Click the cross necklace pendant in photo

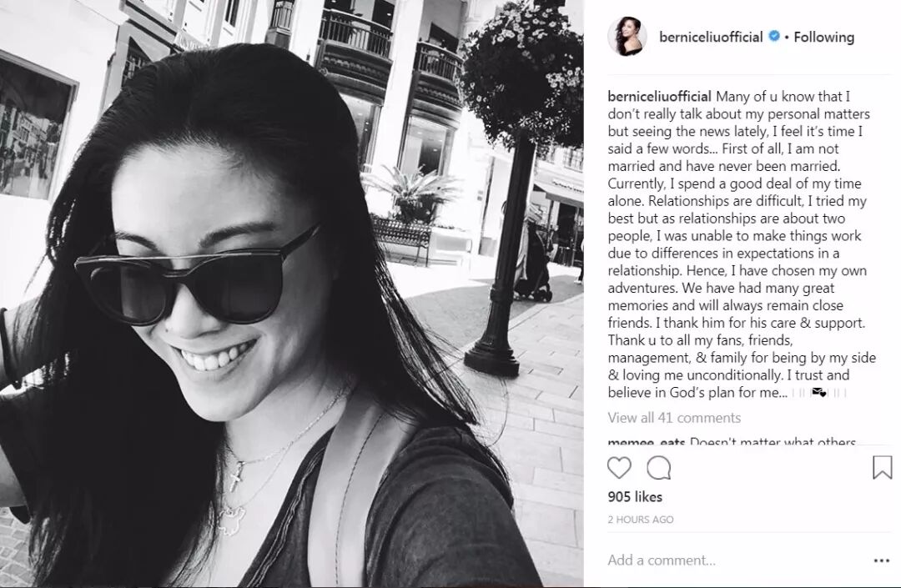pyautogui.click(x=234, y=475)
